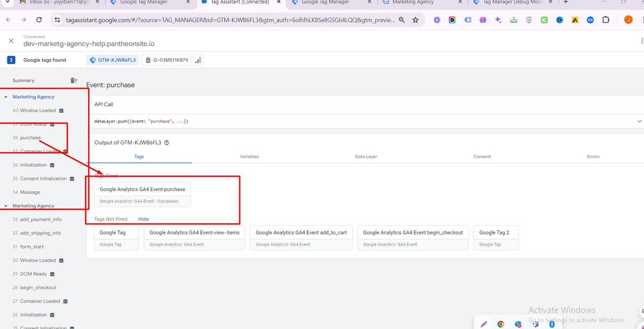The height and width of the screenshot is (329, 644).
Task: Select the GTM-KJWB6FL3 container chip
Action: (112, 60)
